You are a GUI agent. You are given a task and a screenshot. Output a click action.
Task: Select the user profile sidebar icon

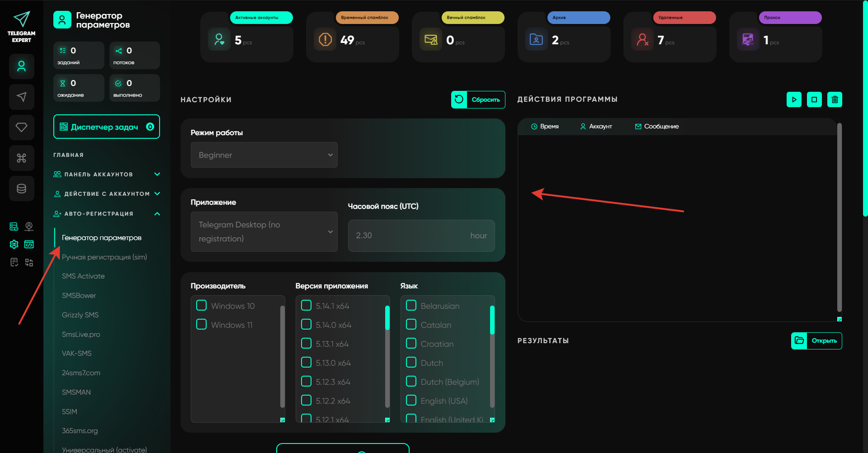coord(21,66)
